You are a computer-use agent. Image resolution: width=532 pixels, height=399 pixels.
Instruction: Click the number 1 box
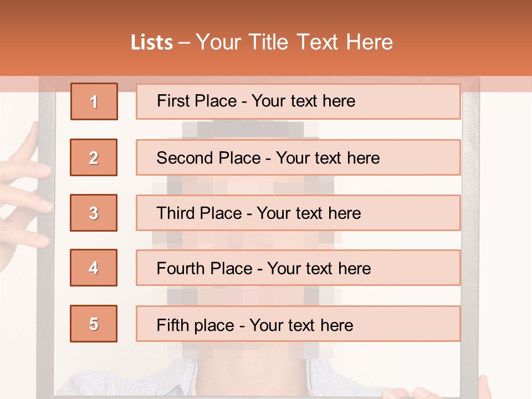(94, 101)
